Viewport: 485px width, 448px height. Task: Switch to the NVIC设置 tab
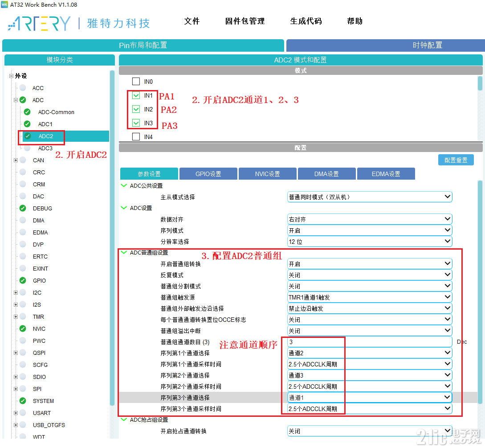pos(268,174)
